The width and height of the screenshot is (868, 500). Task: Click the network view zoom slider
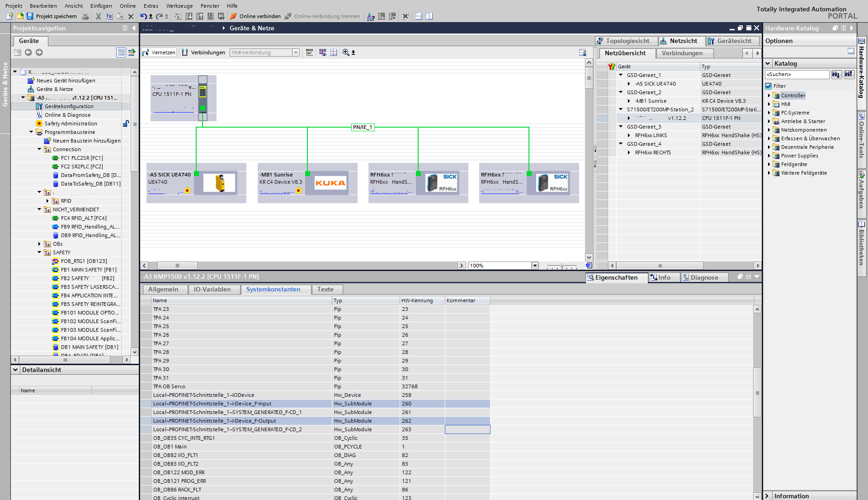tap(562, 266)
